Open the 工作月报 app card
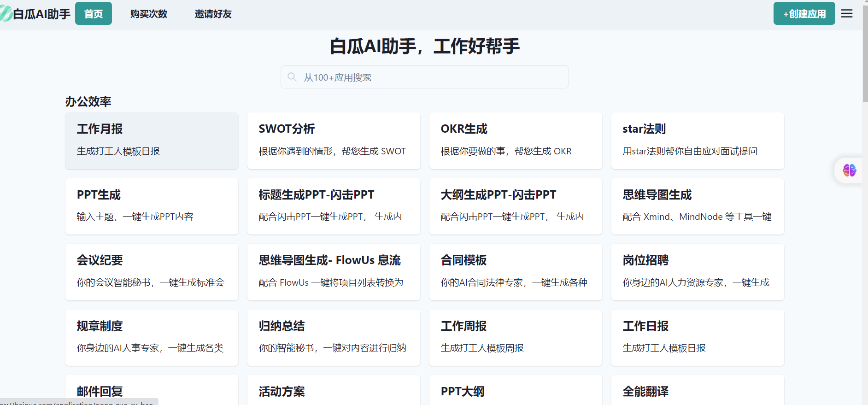This screenshot has height=405, width=868. pos(152,141)
